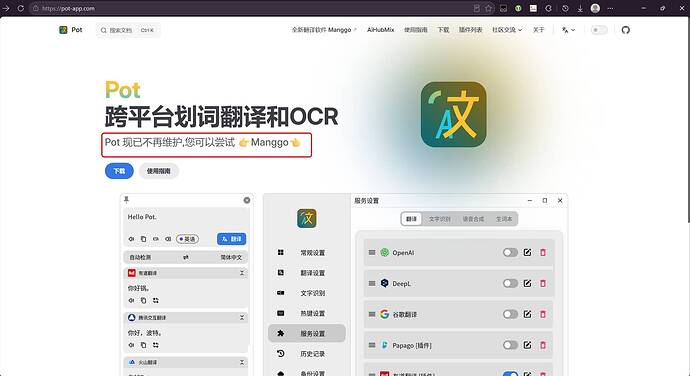Viewport: 690px width, 376px height.
Task: Collapse the 有道翻译 result panel
Action: click(242, 273)
